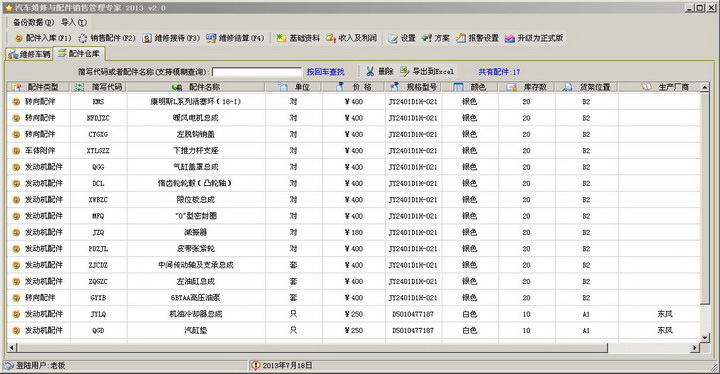Screen dimensions: 720x374
Task: Click horizontal scrollbar left arrow
Action: point(11,348)
